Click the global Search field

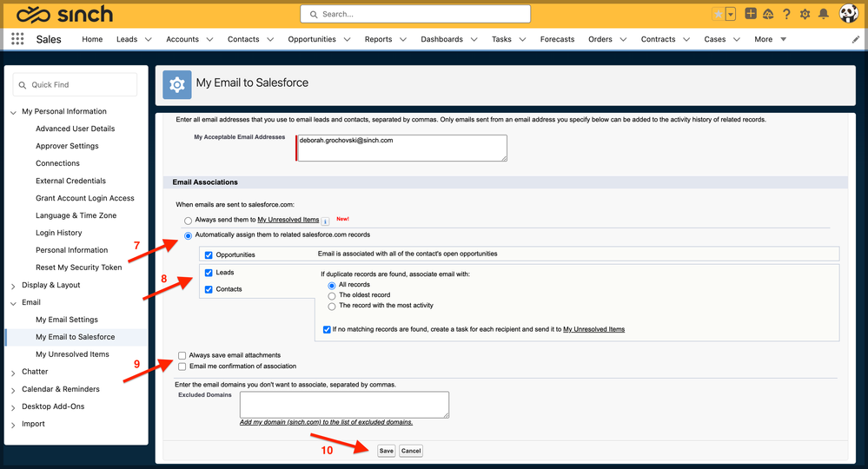(415, 14)
